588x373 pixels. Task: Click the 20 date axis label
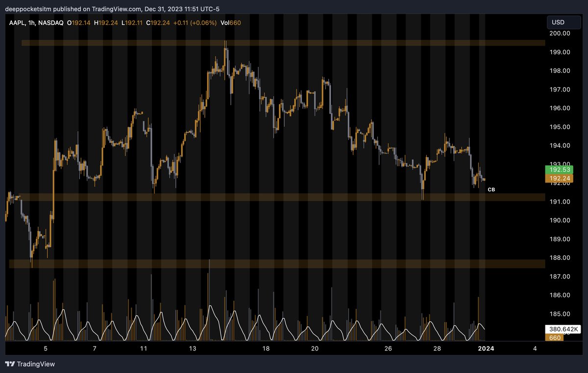315,349
